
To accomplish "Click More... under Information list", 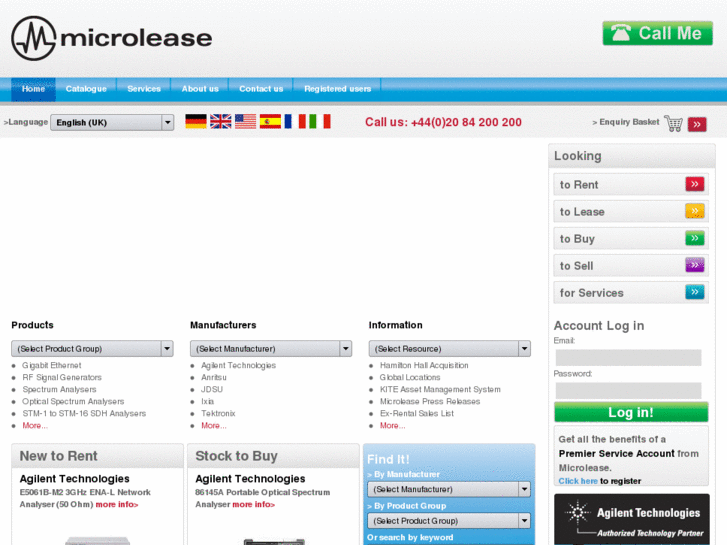I will click(x=392, y=425).
